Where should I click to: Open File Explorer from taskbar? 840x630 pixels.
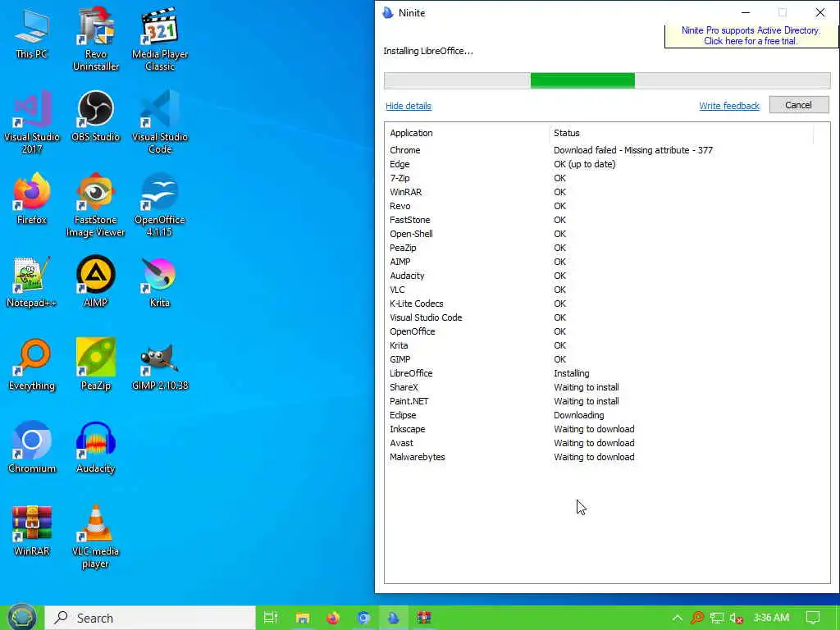coord(303,618)
